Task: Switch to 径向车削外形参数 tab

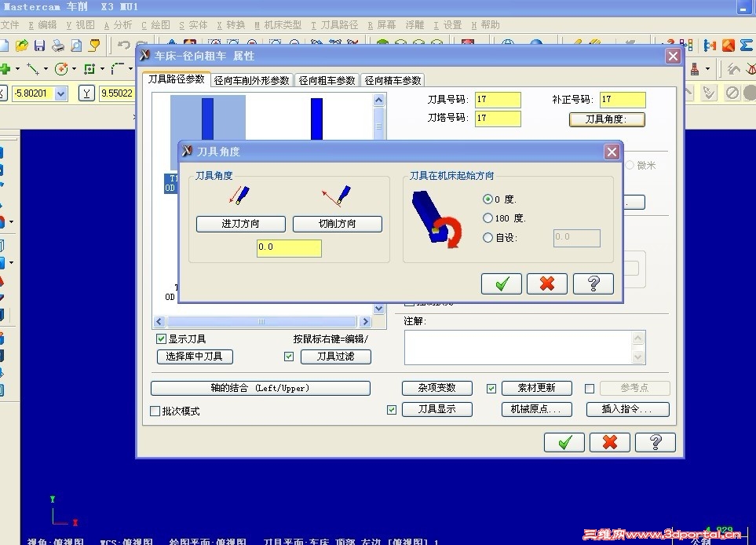Action: pos(251,81)
